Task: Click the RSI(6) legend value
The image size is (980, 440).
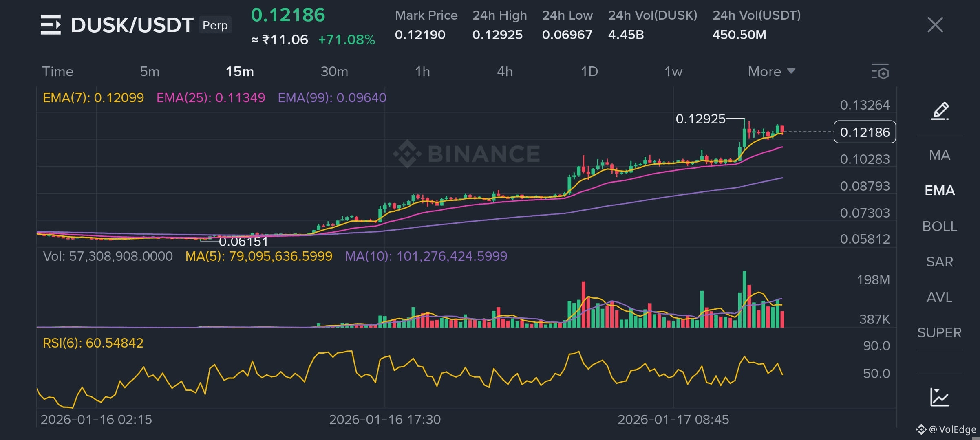Action: click(93, 343)
